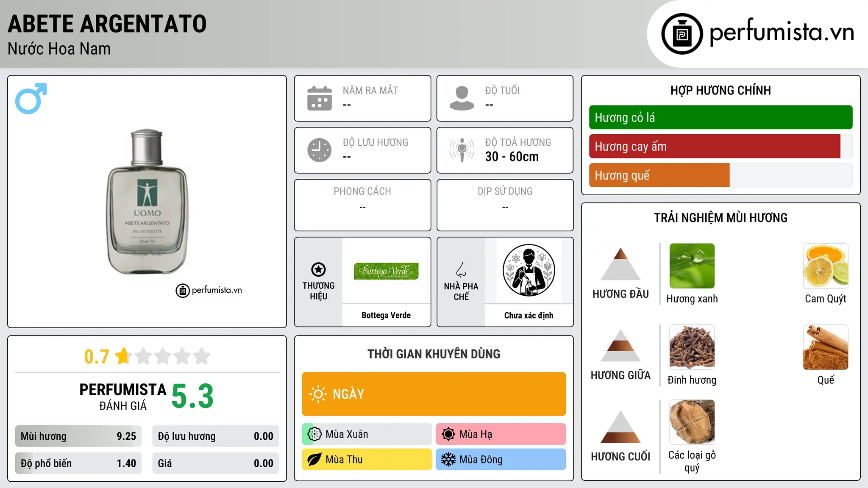Select the Mùa Thu season bar
This screenshot has height=488, width=868.
(x=367, y=460)
